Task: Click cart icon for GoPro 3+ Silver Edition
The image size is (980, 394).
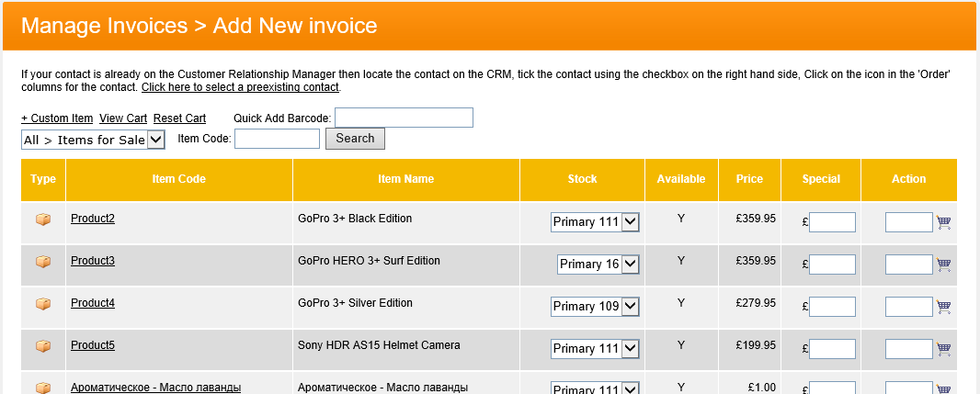Action: pos(943,307)
